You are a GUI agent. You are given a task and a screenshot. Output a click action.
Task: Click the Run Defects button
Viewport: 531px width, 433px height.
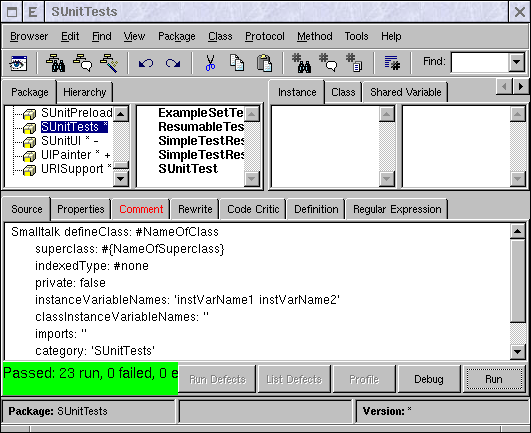[x=217, y=379]
